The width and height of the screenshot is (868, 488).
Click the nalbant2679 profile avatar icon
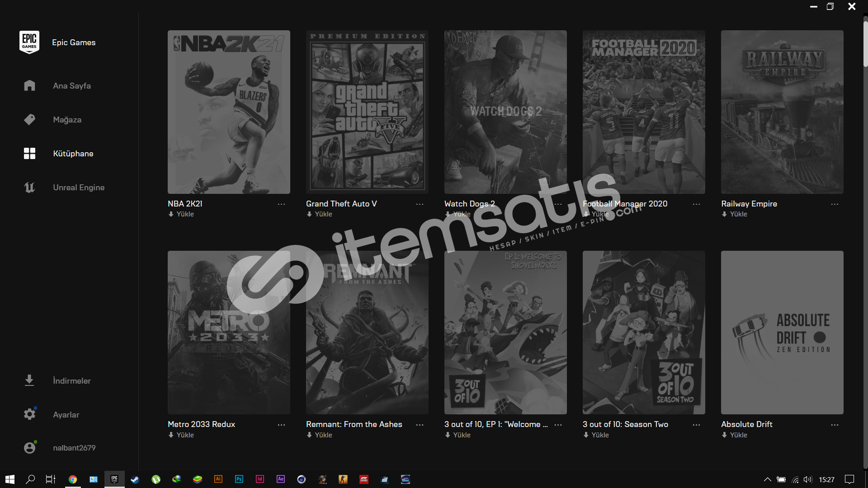click(x=29, y=447)
